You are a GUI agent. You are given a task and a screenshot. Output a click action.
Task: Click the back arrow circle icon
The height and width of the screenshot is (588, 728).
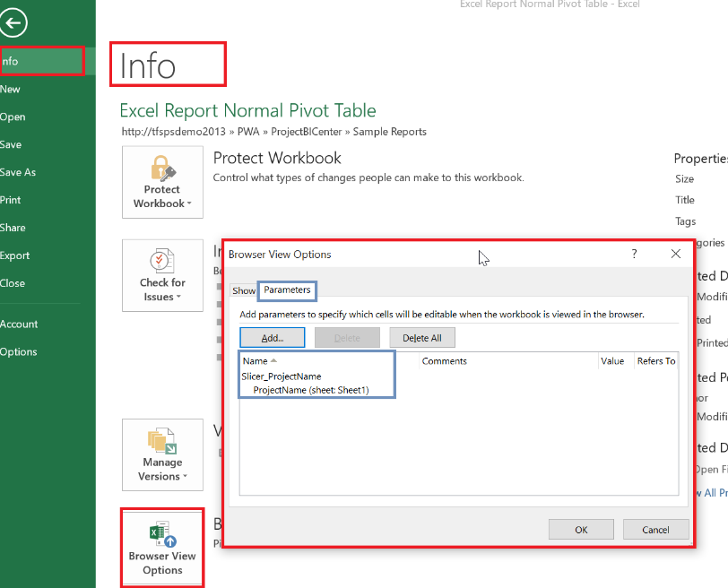pos(16,24)
